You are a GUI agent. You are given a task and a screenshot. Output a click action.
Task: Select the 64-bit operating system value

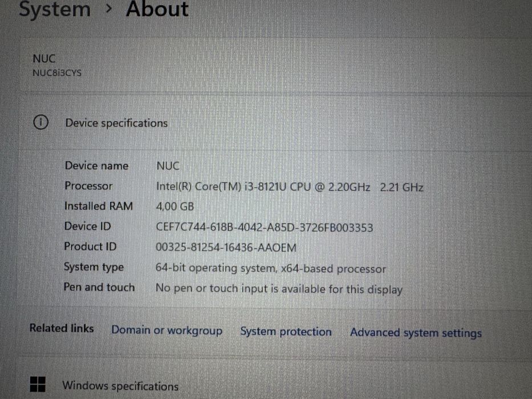(270, 268)
